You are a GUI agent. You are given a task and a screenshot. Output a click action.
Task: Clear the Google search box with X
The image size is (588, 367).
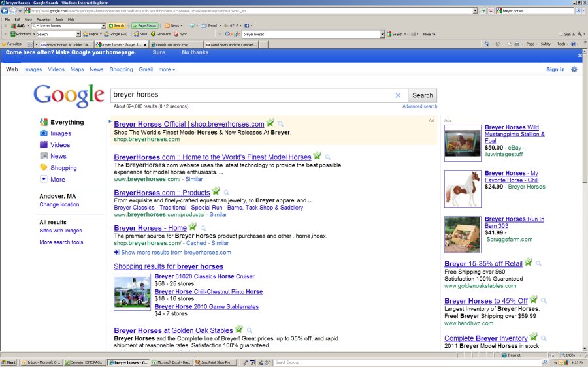pyautogui.click(x=398, y=95)
